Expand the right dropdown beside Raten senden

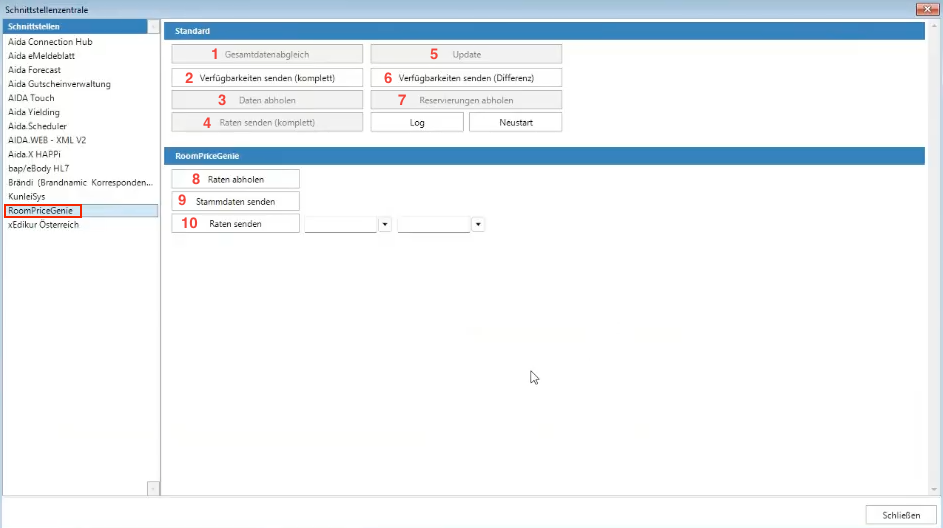click(x=478, y=225)
